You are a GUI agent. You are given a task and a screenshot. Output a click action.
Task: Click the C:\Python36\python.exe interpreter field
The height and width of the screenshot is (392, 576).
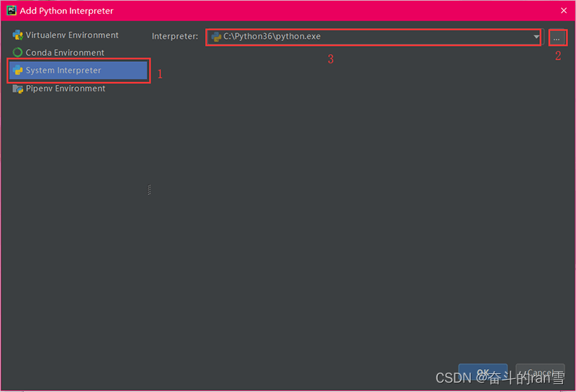coord(374,37)
